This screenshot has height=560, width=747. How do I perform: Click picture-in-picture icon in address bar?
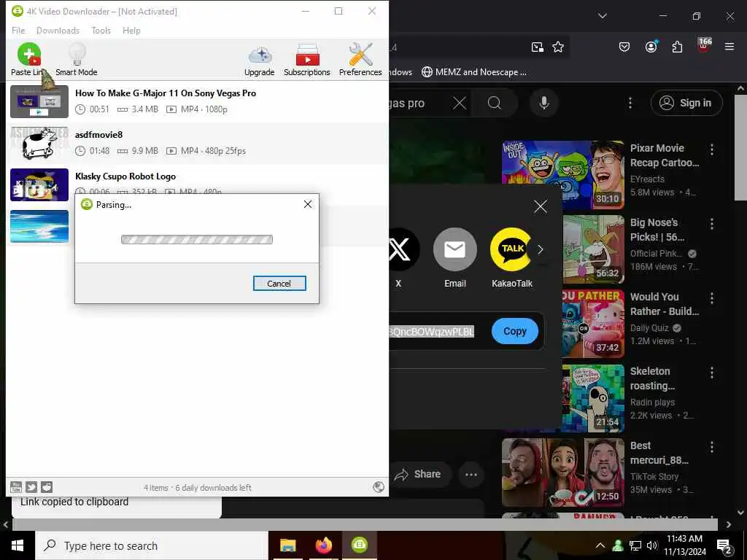click(538, 47)
